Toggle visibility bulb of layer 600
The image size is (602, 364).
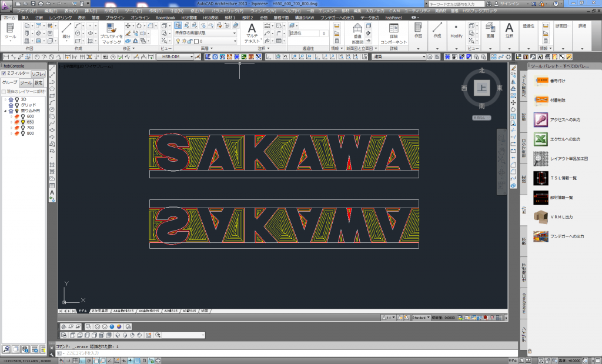pos(23,116)
